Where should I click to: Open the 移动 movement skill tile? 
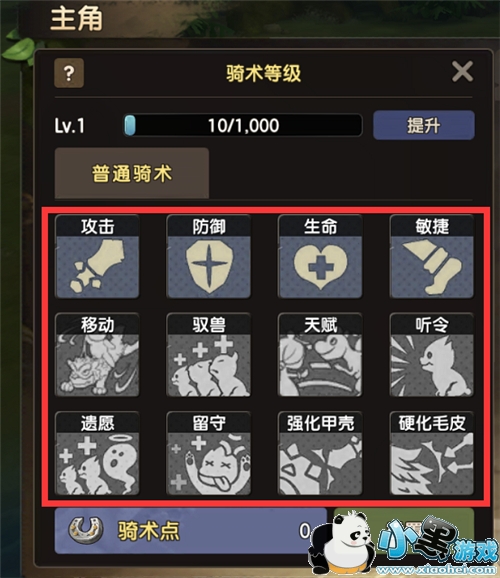pos(97,355)
